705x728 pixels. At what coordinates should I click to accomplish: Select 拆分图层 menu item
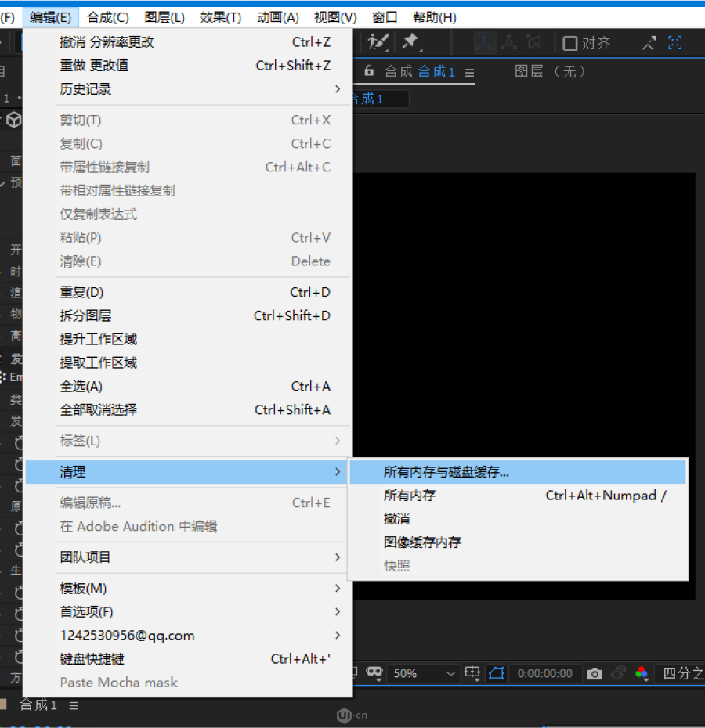(188, 315)
